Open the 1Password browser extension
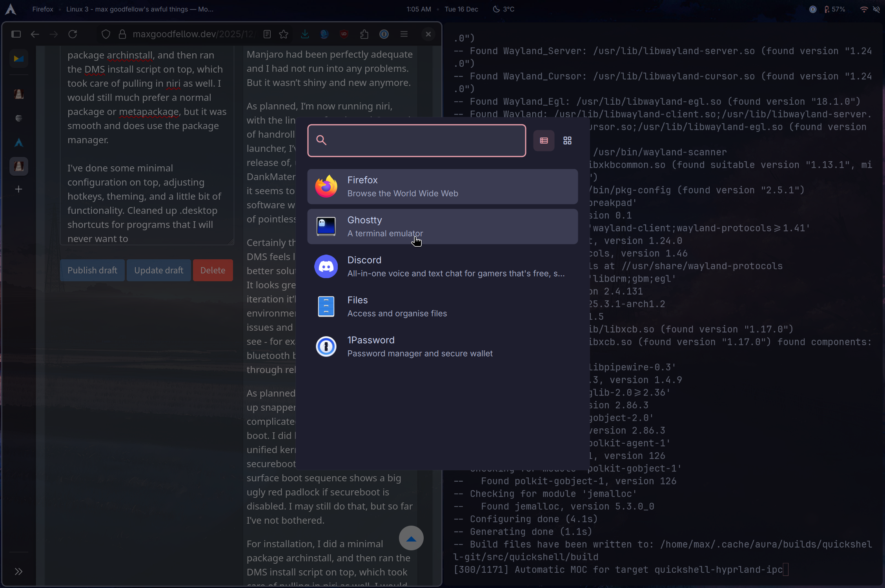The width and height of the screenshot is (885, 588). point(384,34)
